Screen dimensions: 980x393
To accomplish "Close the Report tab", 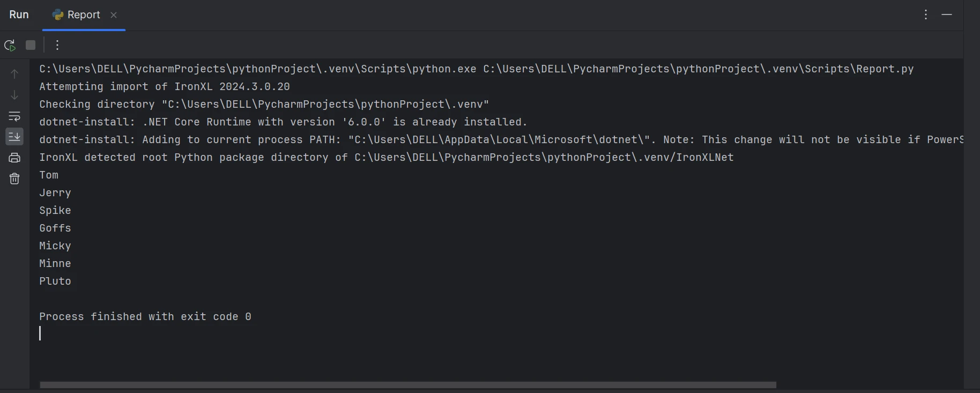I will 114,15.
